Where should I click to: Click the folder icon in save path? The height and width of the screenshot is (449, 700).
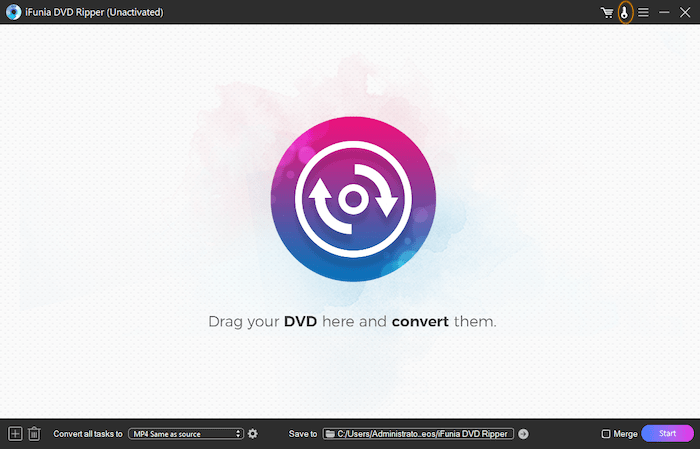coord(329,433)
